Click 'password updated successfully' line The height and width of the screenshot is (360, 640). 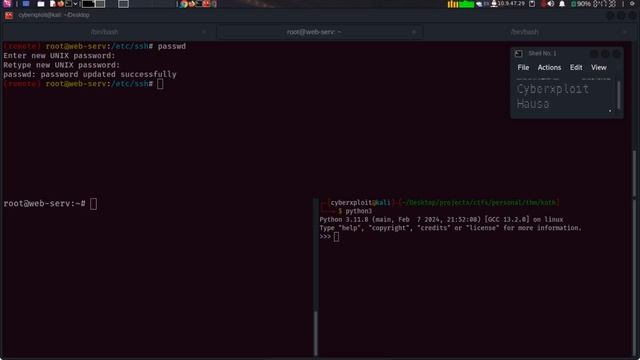90,74
